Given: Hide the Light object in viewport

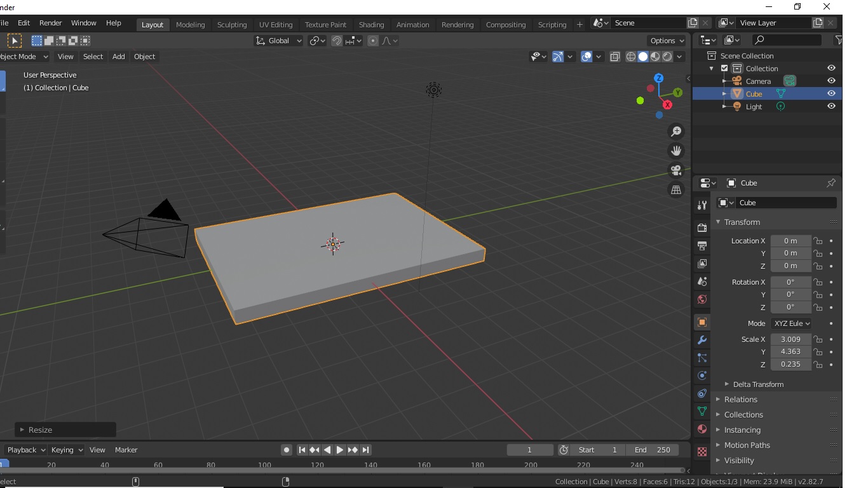Looking at the screenshot, I should coord(831,106).
